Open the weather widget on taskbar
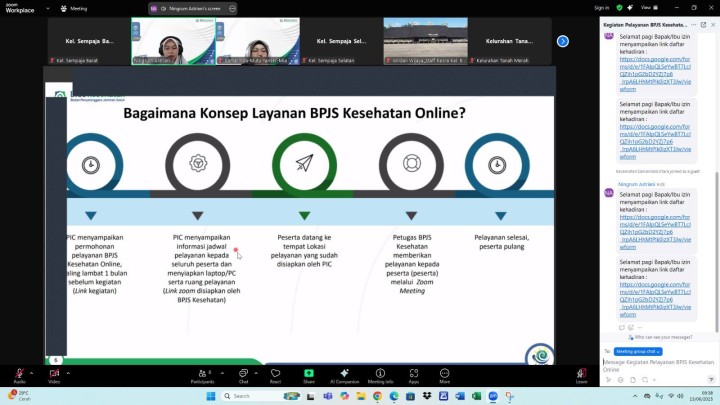The image size is (720, 405). tap(19, 395)
